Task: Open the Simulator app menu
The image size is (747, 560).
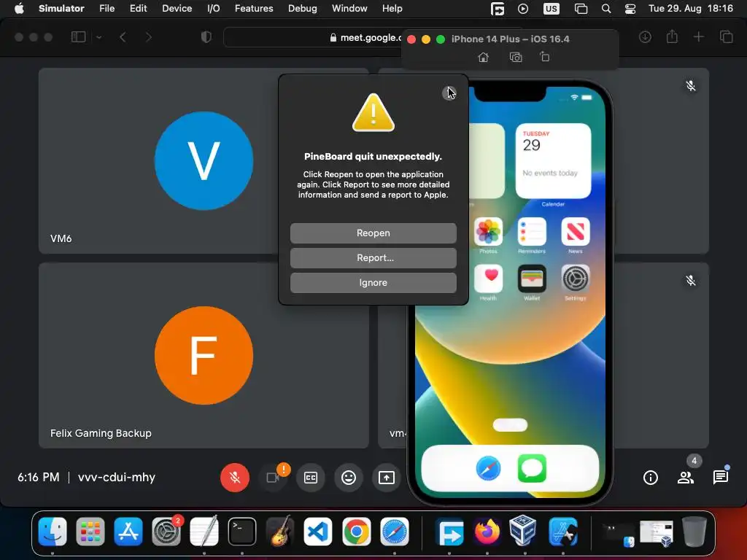Action: [x=61, y=9]
